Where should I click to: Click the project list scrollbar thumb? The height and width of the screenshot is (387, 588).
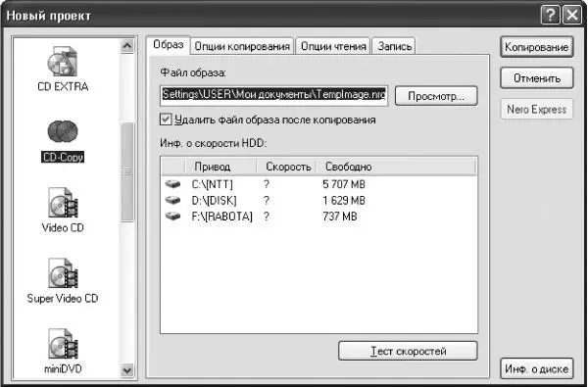coord(127,172)
